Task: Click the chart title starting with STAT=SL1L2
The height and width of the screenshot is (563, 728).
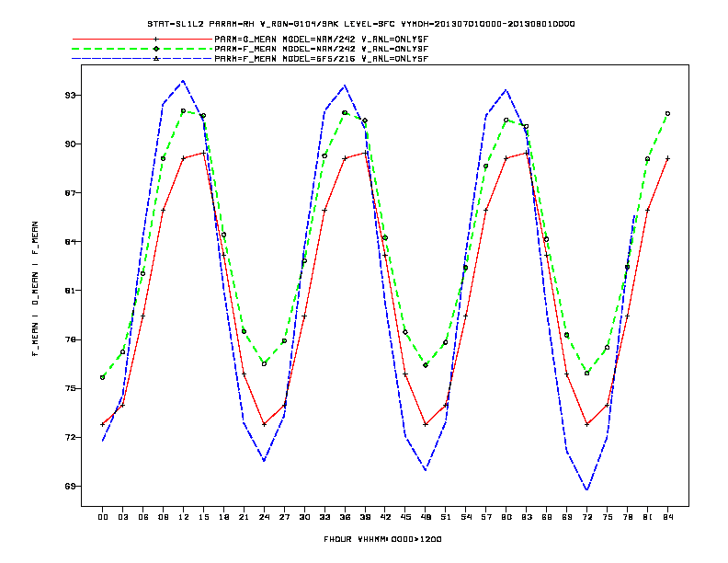Action: click(360, 24)
